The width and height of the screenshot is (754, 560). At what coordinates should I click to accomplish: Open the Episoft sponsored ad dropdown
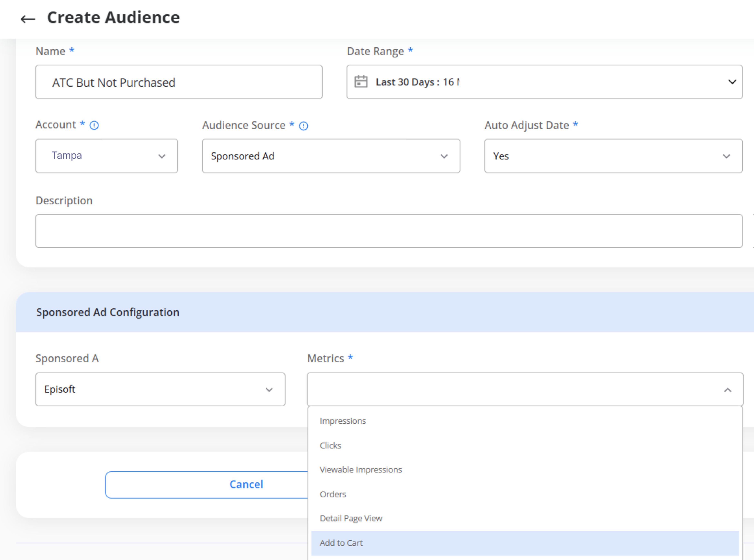click(x=160, y=389)
